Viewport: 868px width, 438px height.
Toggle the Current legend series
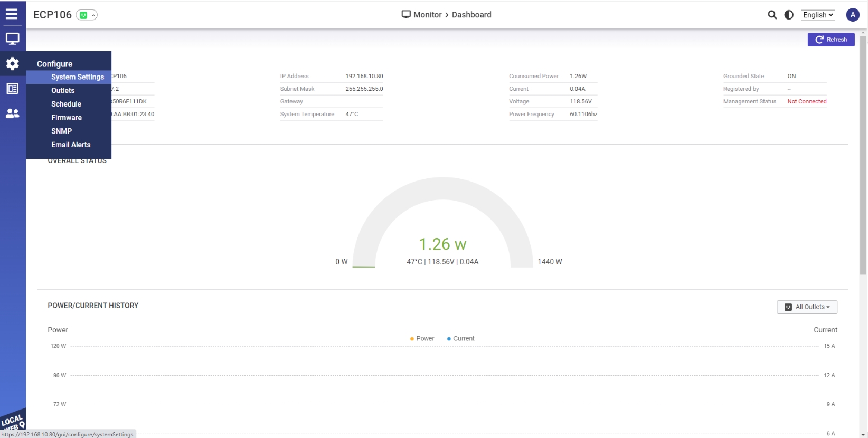click(460, 339)
